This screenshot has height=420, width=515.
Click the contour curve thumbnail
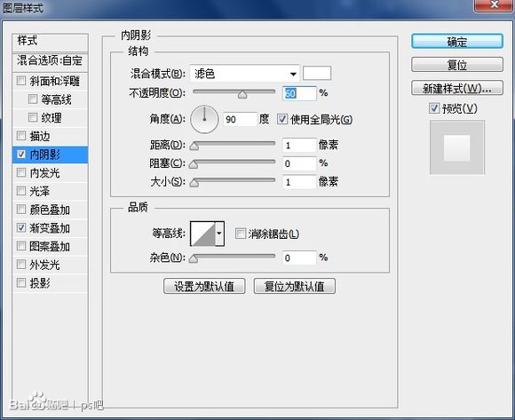[x=203, y=234]
